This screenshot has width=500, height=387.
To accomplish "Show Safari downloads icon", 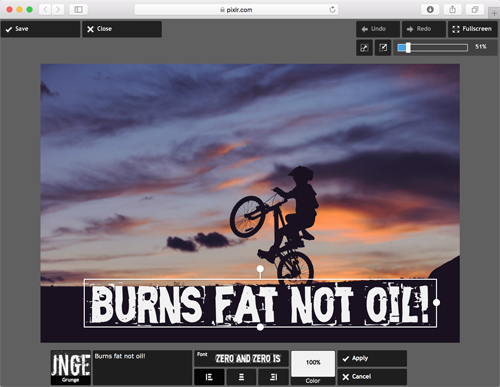I will [x=430, y=9].
